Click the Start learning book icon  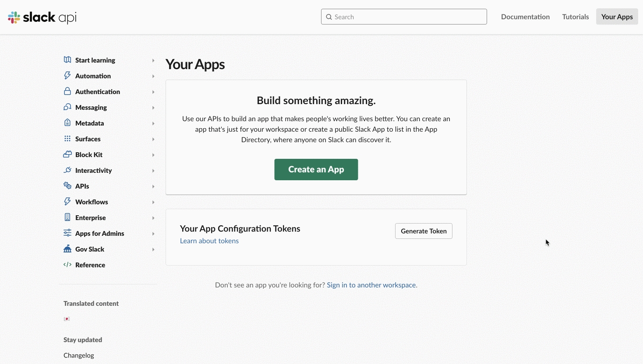point(67,60)
